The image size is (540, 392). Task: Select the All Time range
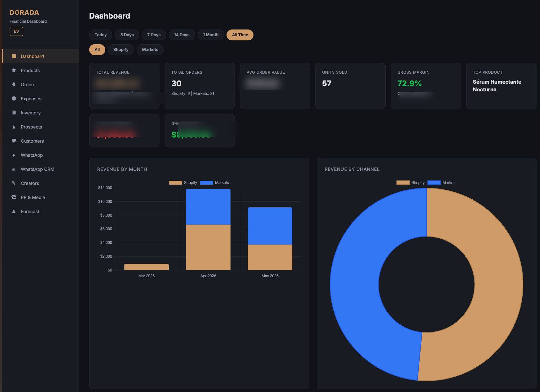pyautogui.click(x=240, y=35)
